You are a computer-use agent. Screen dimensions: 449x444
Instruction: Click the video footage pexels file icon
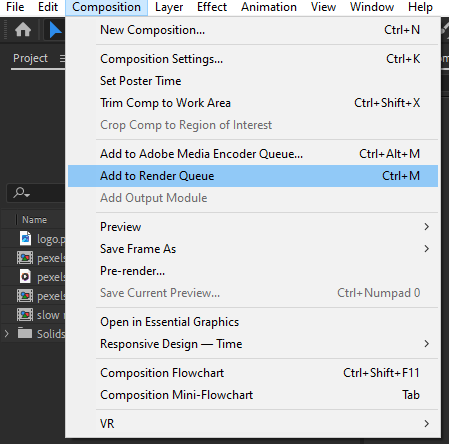[x=25, y=277]
